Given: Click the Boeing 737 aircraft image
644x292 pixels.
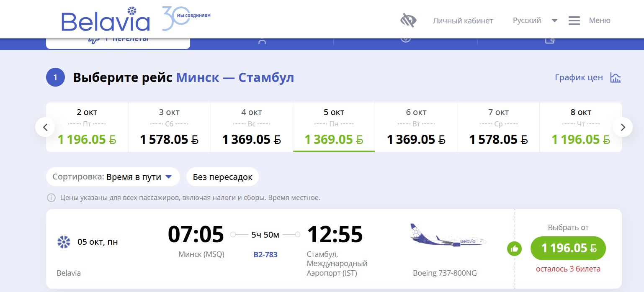Looking at the screenshot, I should [x=448, y=235].
